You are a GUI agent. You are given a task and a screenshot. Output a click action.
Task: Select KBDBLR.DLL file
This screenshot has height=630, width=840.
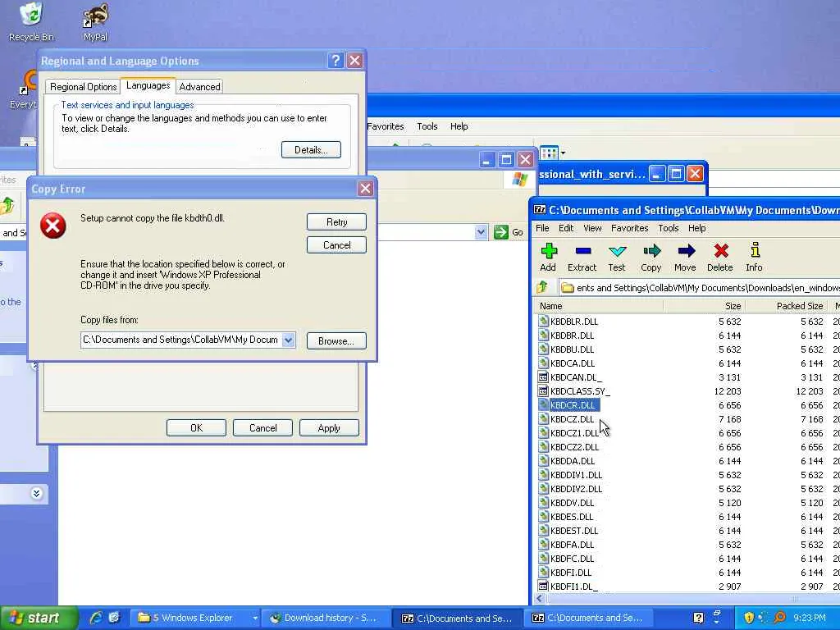coord(573,322)
